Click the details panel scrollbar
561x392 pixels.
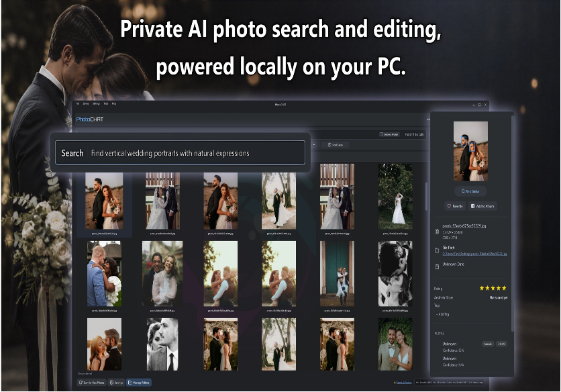click(x=513, y=224)
